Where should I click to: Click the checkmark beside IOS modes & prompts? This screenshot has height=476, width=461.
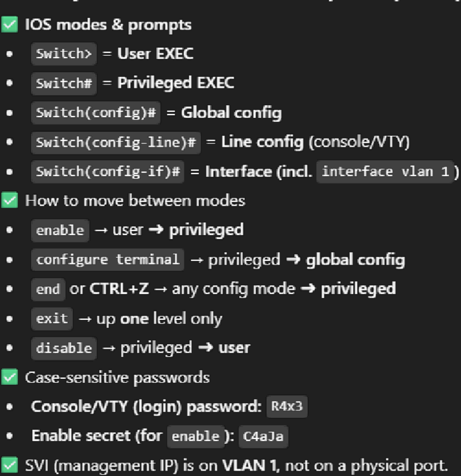coord(9,24)
